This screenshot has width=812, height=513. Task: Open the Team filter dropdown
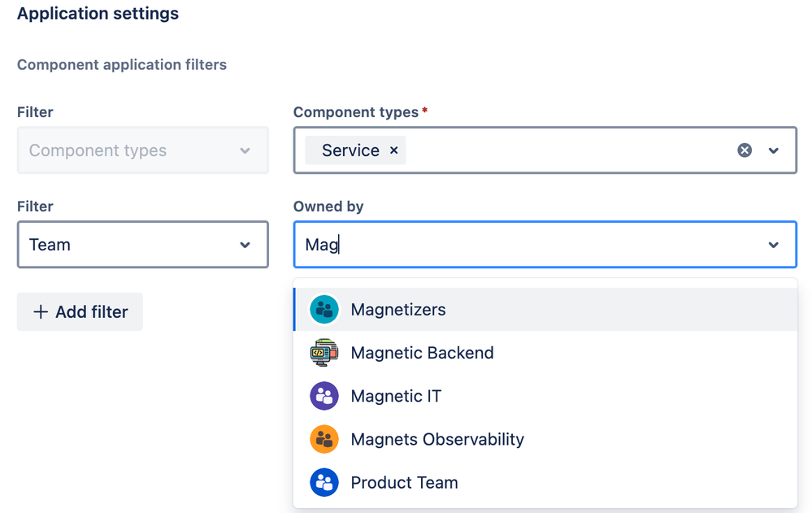click(245, 245)
